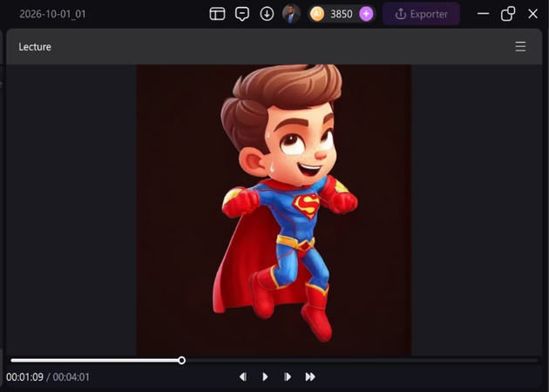
Task: Step back one frame
Action: tap(243, 376)
